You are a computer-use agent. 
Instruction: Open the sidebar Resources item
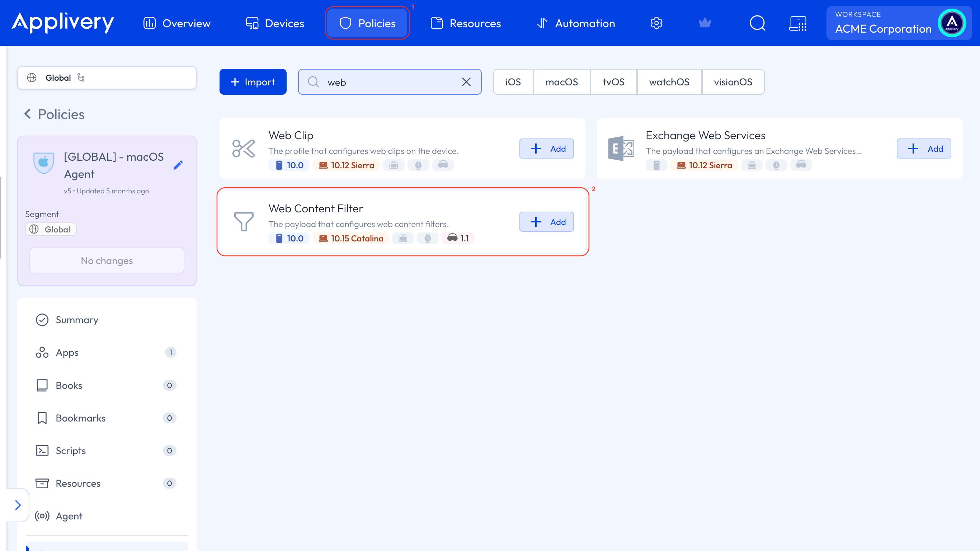point(107,484)
